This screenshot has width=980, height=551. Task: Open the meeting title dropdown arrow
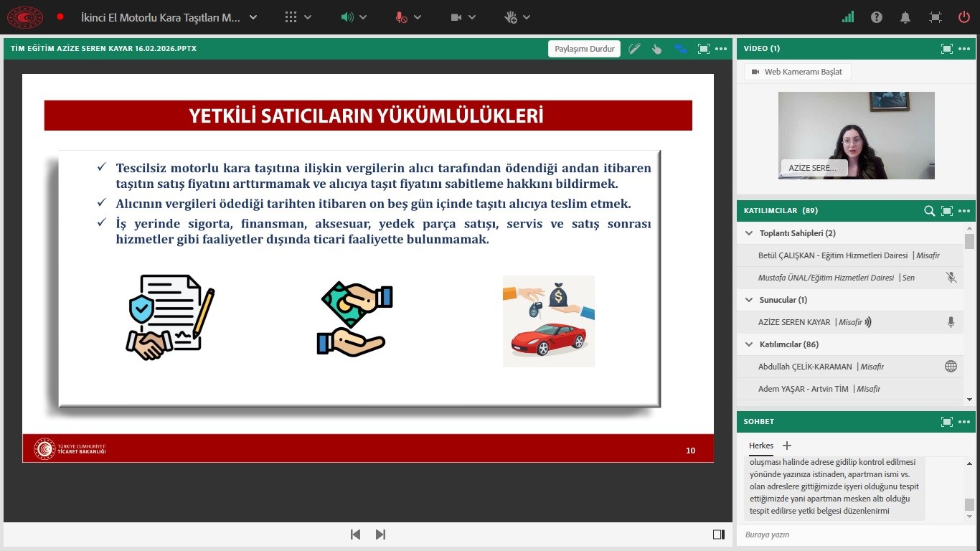click(x=253, y=17)
